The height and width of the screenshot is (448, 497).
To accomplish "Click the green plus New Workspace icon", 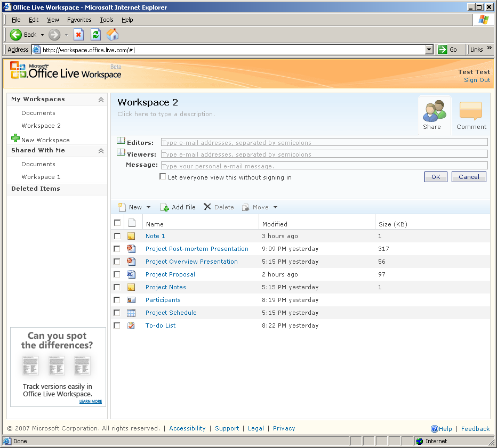I will [15, 138].
